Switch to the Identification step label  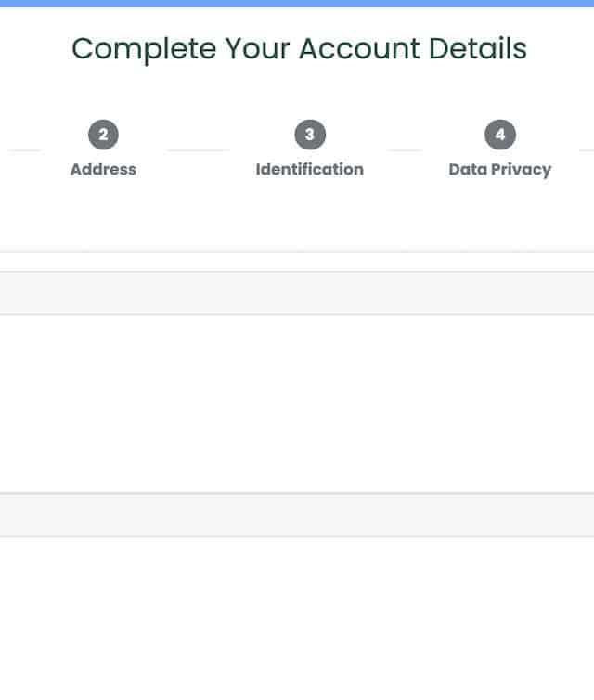tap(309, 169)
